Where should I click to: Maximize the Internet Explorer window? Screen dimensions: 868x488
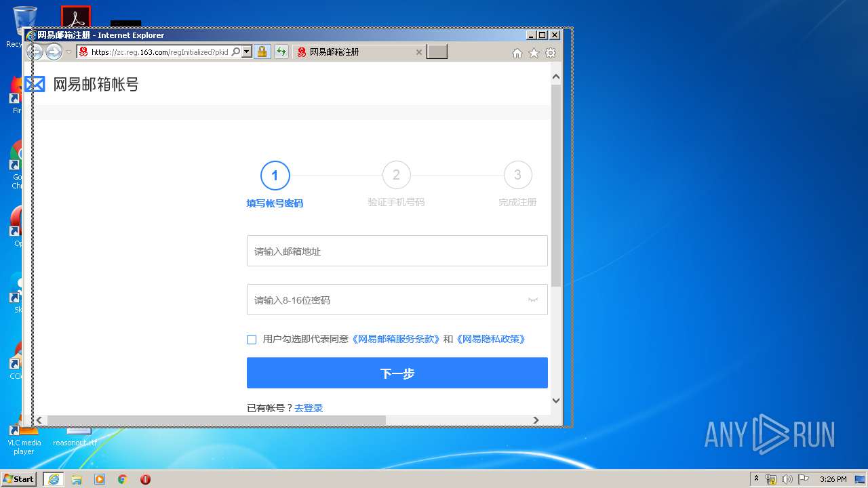(x=542, y=35)
